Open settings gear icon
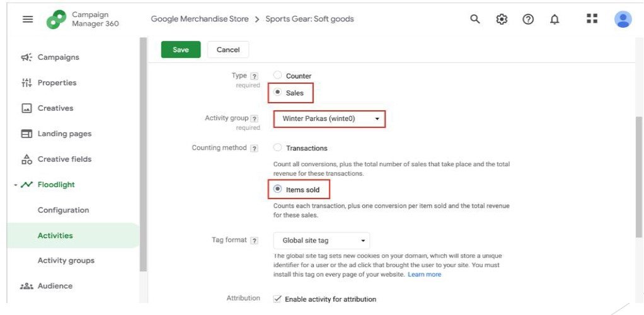The height and width of the screenshot is (315, 644). click(x=502, y=19)
